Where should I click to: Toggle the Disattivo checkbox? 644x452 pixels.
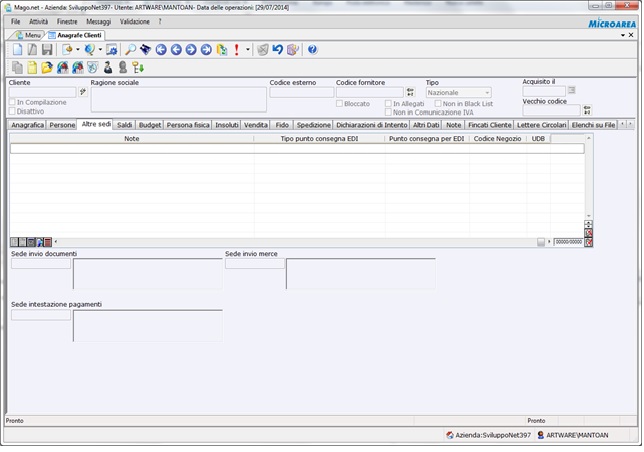(x=12, y=112)
